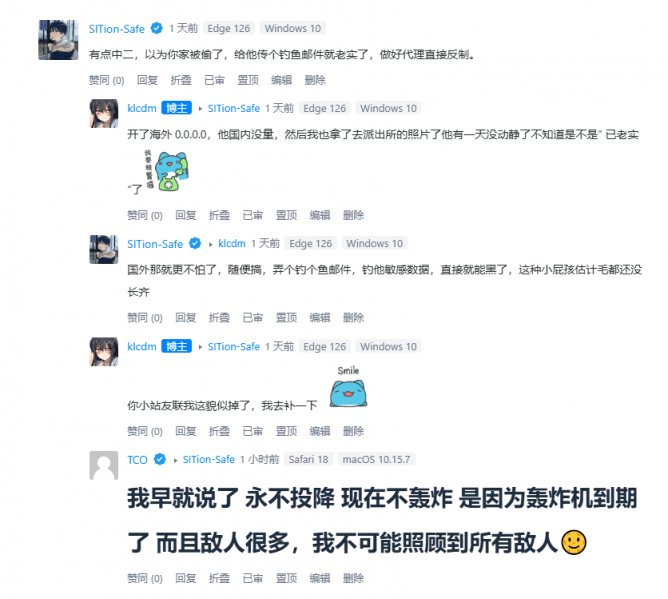This screenshot has width=668, height=599.
Task: Like the top comment via 赞同 (0)
Action: click(107, 80)
